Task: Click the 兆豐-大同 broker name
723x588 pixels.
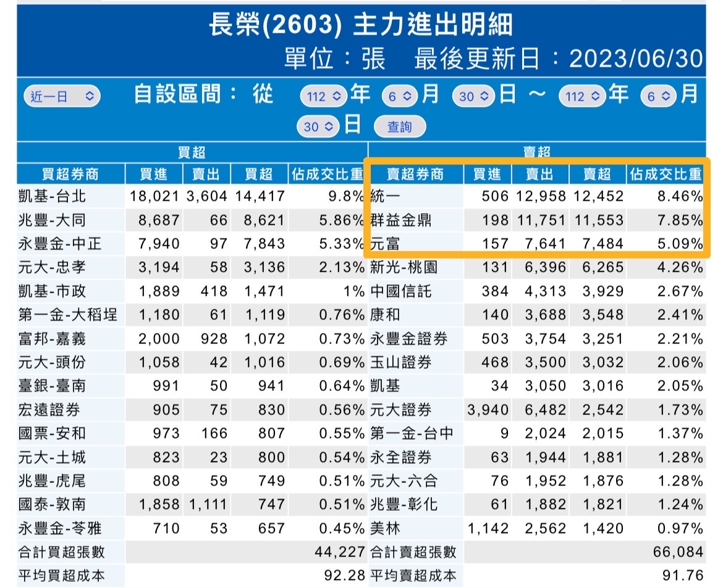Action: click(x=52, y=220)
